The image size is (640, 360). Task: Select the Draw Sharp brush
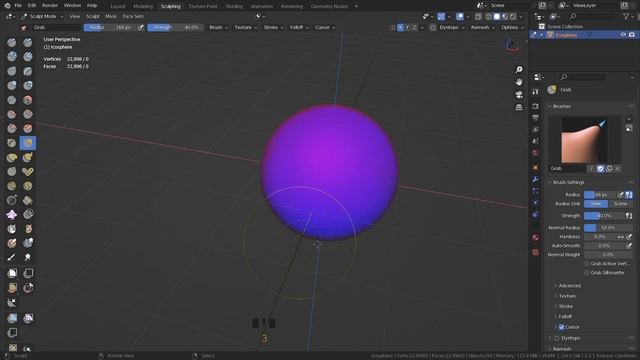coord(28,42)
